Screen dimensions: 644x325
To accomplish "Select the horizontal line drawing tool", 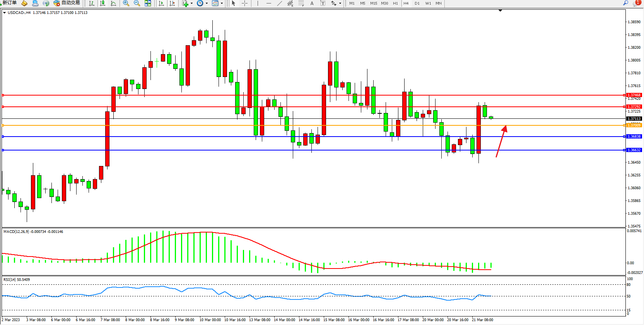I will click(x=268, y=3).
